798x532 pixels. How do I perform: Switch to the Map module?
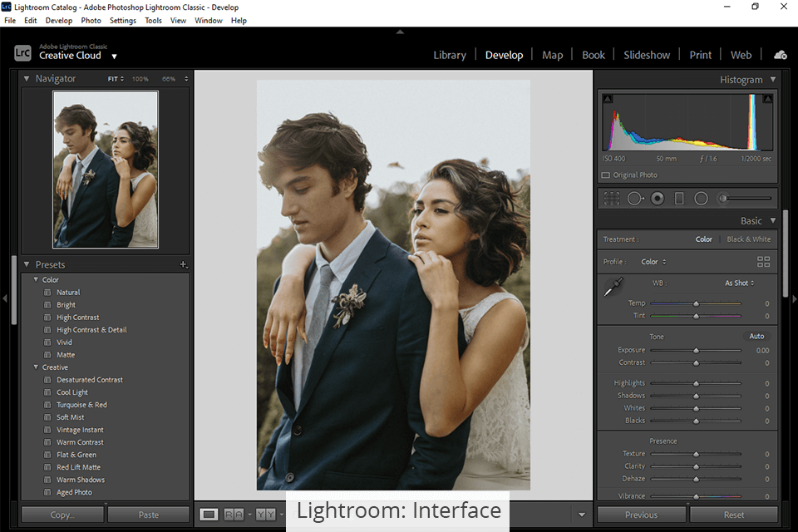tap(552, 55)
